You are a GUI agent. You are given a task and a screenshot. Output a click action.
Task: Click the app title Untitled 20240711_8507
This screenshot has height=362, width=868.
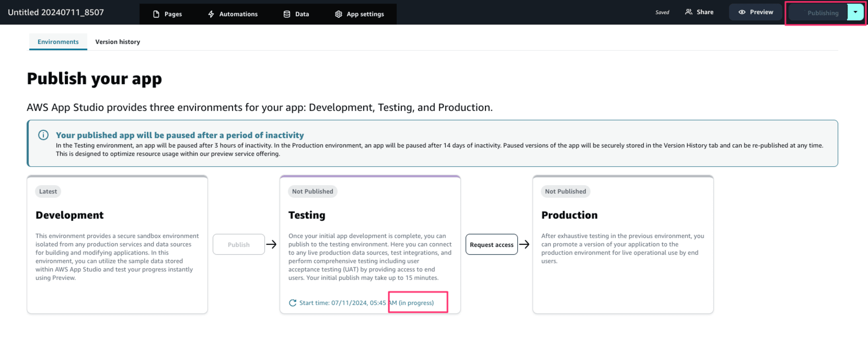tap(56, 12)
